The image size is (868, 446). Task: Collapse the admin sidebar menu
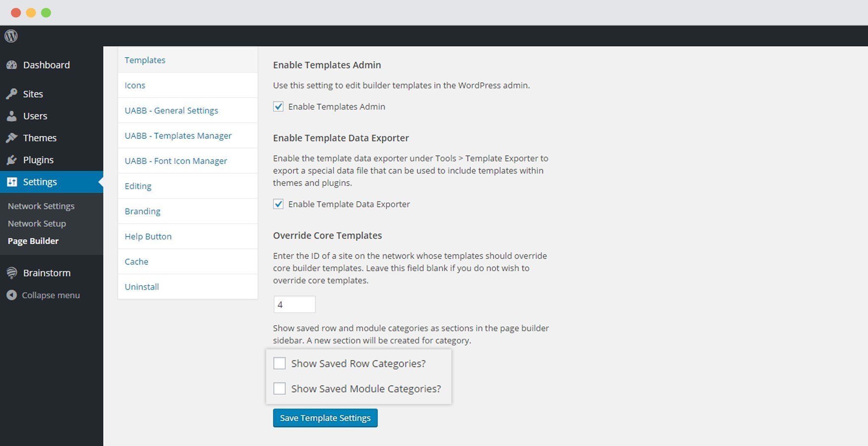[51, 295]
